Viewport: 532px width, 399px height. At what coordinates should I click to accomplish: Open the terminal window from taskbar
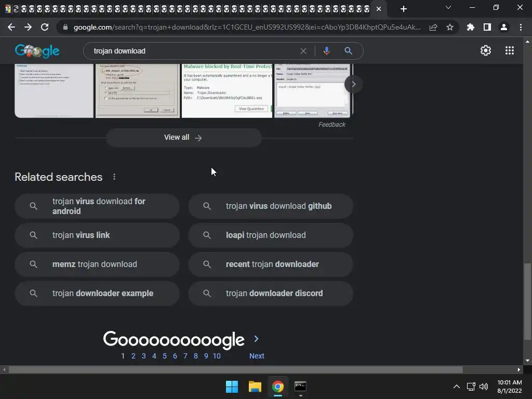300,387
